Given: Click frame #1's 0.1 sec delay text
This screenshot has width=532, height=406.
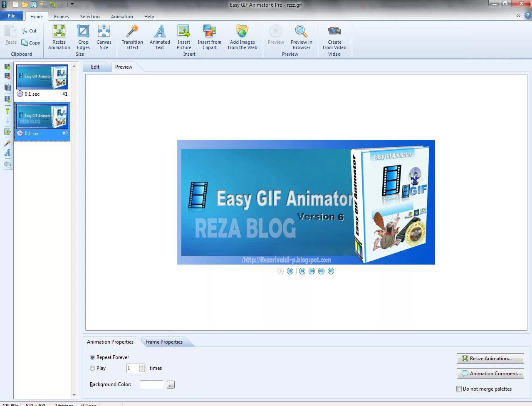Looking at the screenshot, I should (x=32, y=94).
